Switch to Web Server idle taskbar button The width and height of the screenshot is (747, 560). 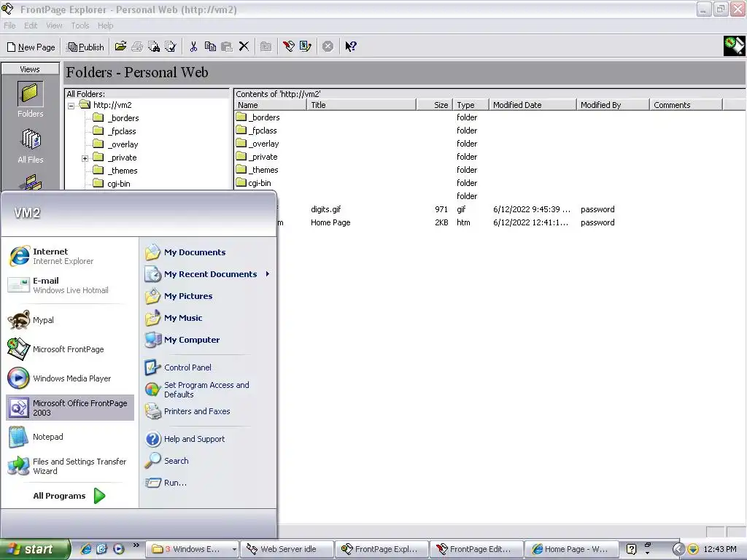point(287,549)
